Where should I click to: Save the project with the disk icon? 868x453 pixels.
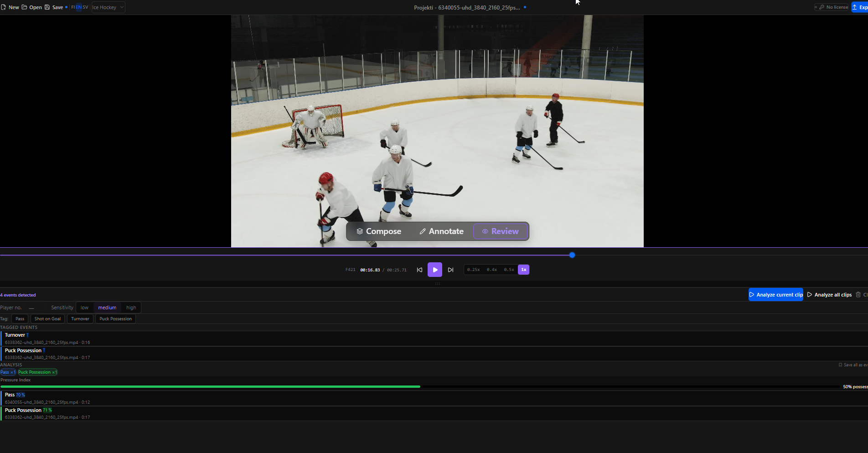(47, 7)
